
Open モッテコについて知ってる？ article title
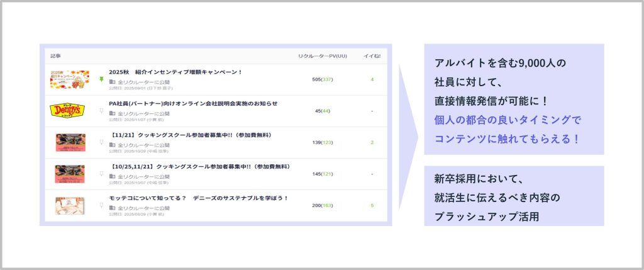198,198
